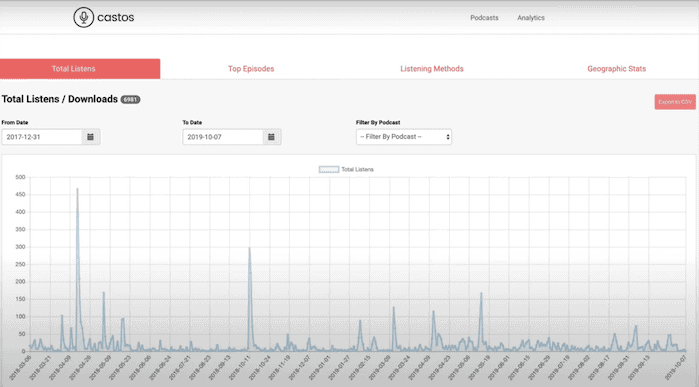The width and height of the screenshot is (699, 387).
Task: Focus the From Date field showing 2017-12-31
Action: pos(42,137)
